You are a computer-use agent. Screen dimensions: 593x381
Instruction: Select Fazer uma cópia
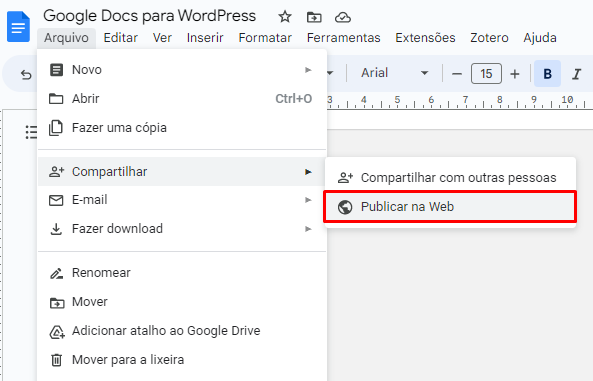tap(182, 128)
